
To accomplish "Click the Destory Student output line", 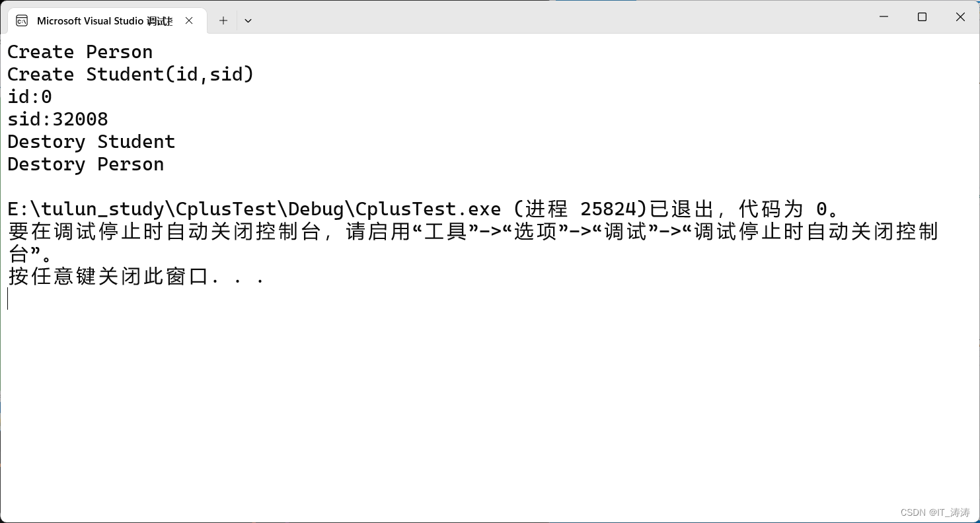I will tap(91, 141).
